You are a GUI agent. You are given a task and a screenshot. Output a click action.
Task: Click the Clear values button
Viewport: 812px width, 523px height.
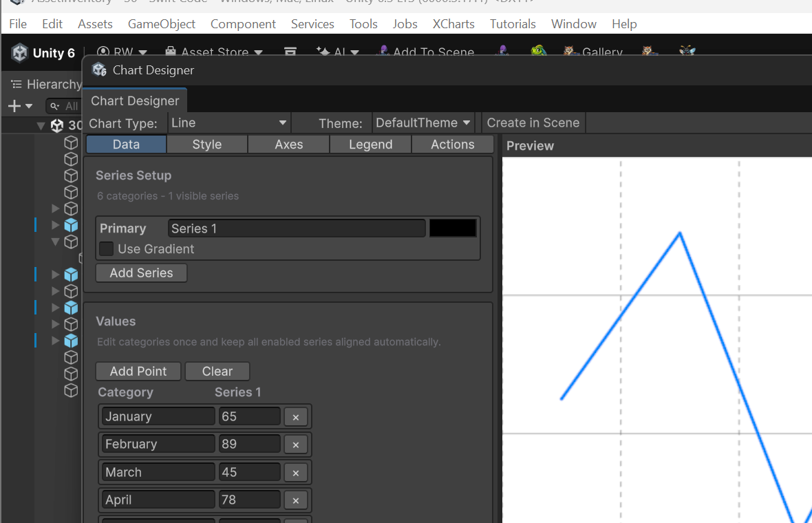pyautogui.click(x=217, y=372)
